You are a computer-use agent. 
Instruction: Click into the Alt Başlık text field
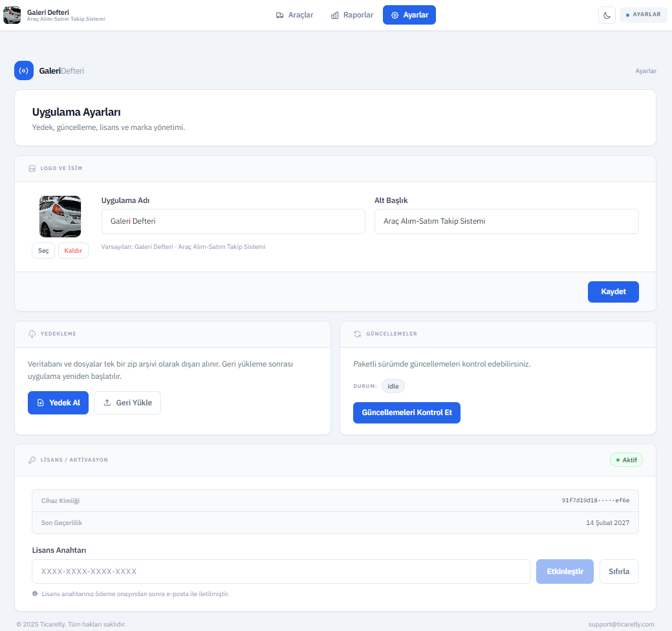point(506,221)
